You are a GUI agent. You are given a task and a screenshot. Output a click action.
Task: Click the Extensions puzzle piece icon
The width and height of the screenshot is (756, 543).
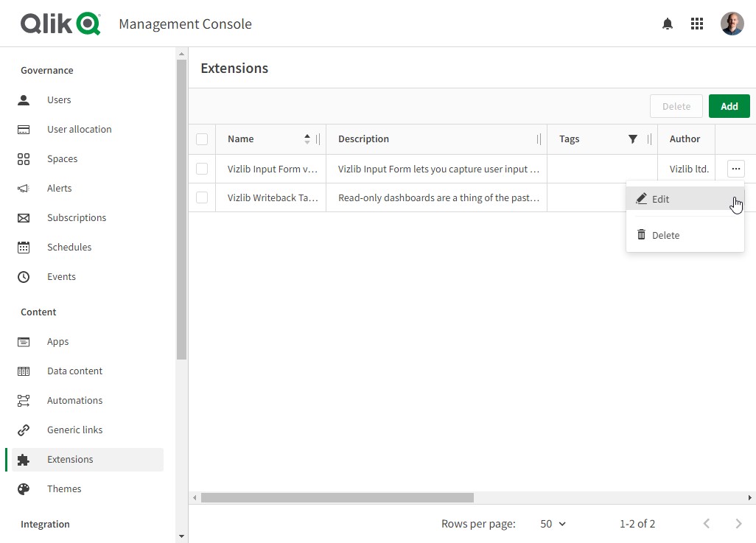[24, 460]
